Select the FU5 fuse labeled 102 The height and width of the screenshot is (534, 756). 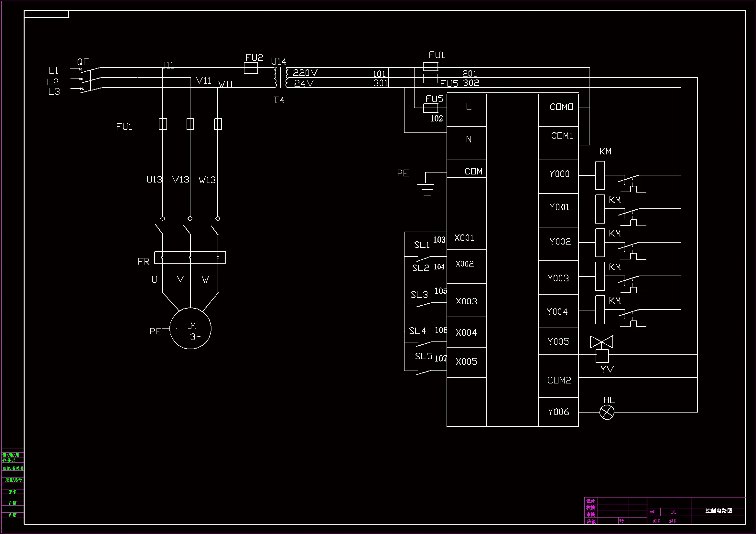[430, 108]
